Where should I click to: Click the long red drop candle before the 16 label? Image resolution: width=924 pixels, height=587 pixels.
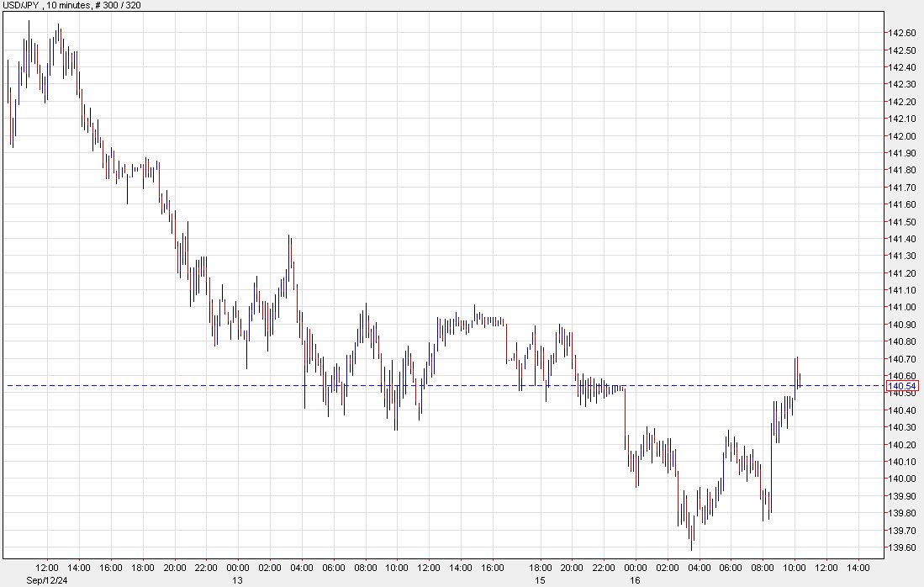tap(626, 412)
